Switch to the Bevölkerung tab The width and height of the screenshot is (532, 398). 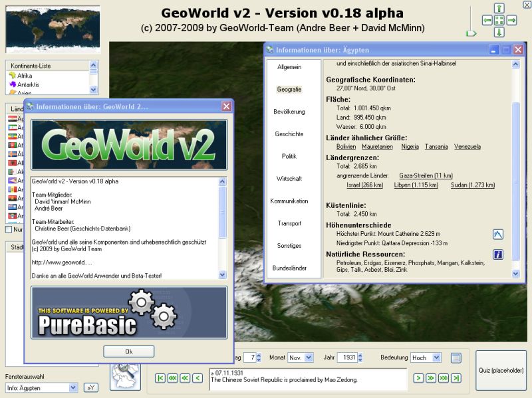(x=289, y=112)
